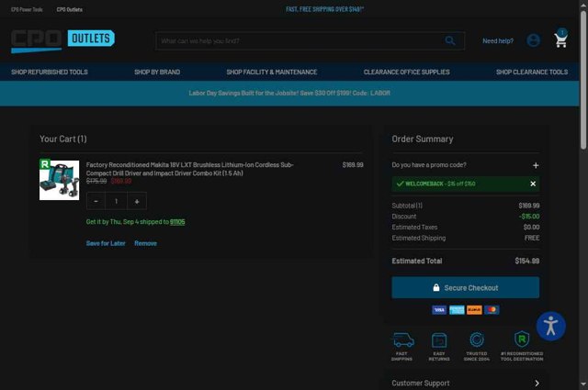Open the Makita combo kit title link
The width and height of the screenshot is (588, 390).
[190, 169]
